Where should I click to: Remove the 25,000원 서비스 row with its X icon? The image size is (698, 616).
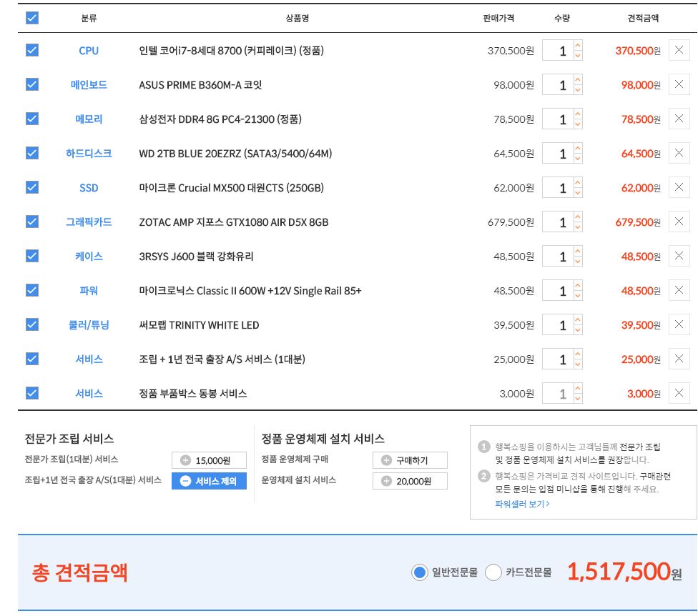679,359
